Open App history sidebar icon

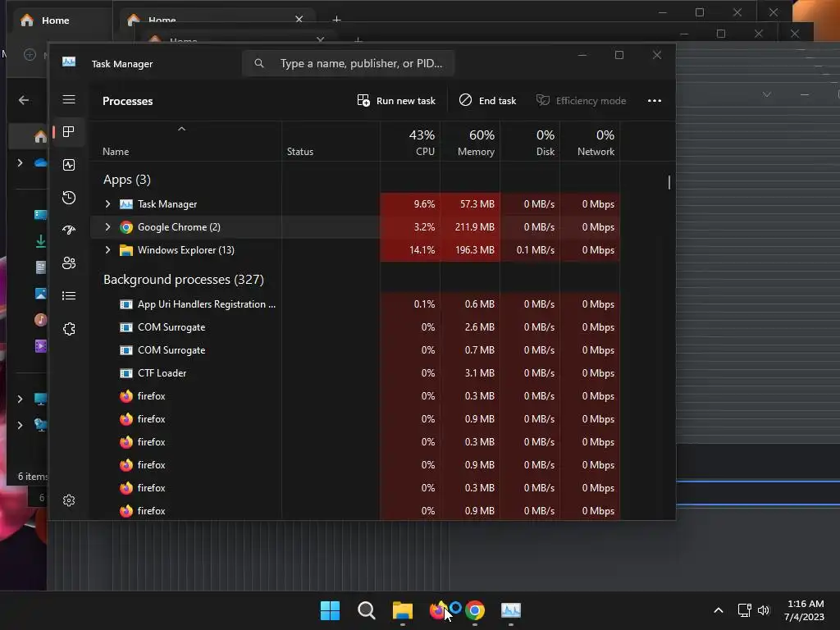coord(69,198)
